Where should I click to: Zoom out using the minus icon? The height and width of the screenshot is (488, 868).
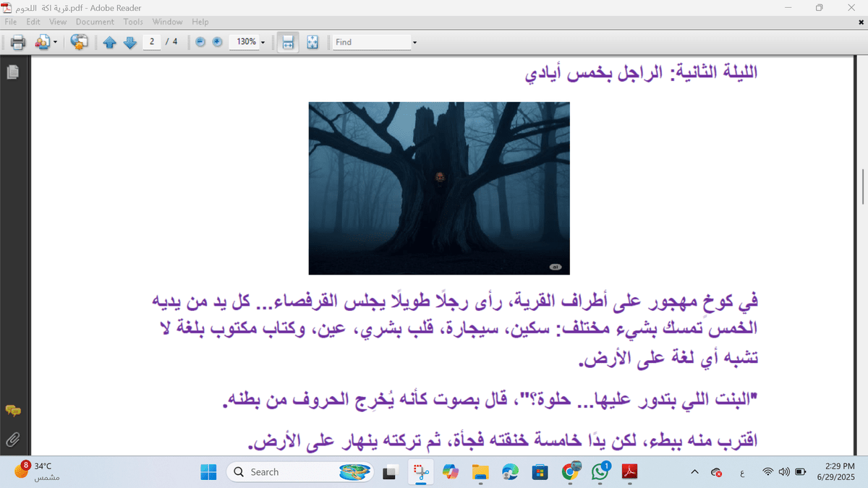point(199,42)
